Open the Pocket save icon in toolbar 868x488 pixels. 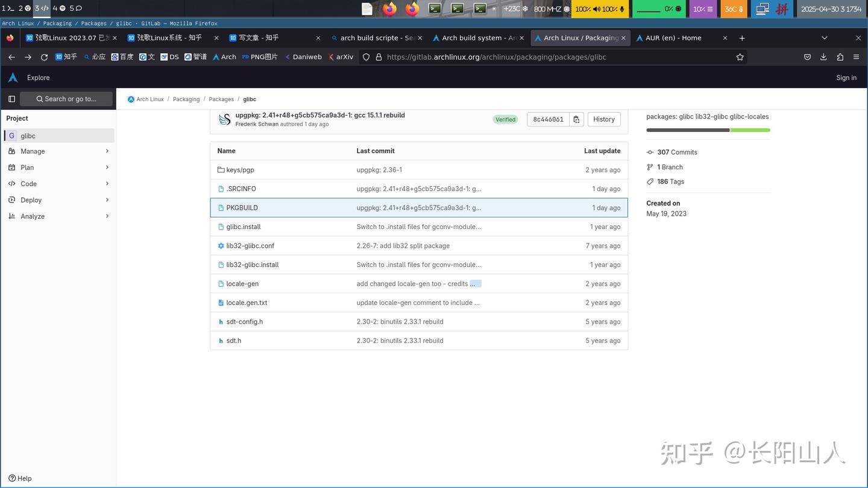point(807,57)
